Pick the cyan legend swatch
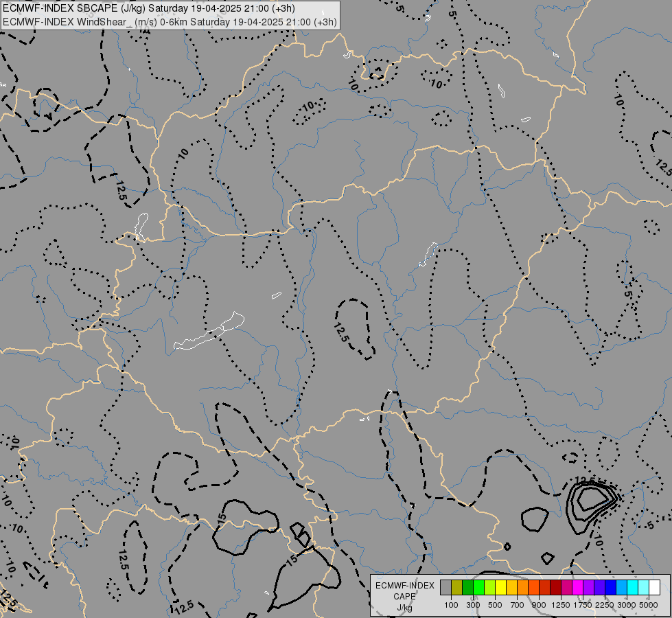The height and width of the screenshot is (618, 672). tap(633, 587)
